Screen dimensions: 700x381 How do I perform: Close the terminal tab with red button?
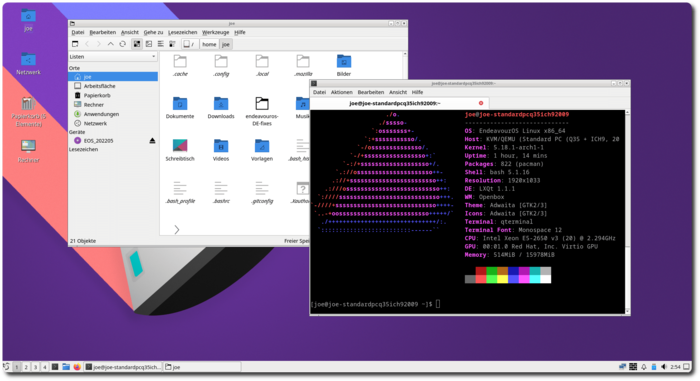[x=481, y=103]
